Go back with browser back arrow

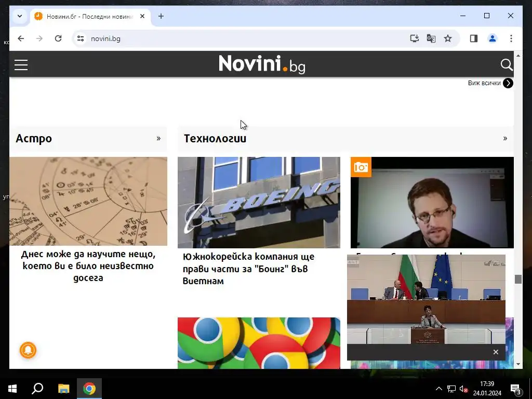(x=21, y=38)
